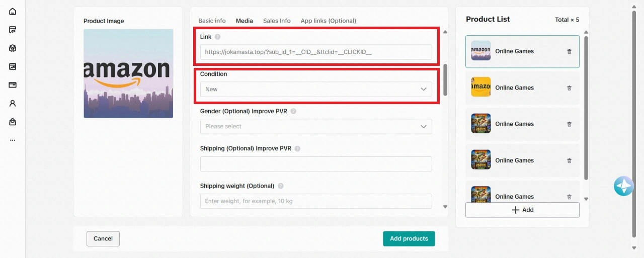The width and height of the screenshot is (644, 258).
Task: Show help tooltip next to Gender label
Action: coord(293,111)
